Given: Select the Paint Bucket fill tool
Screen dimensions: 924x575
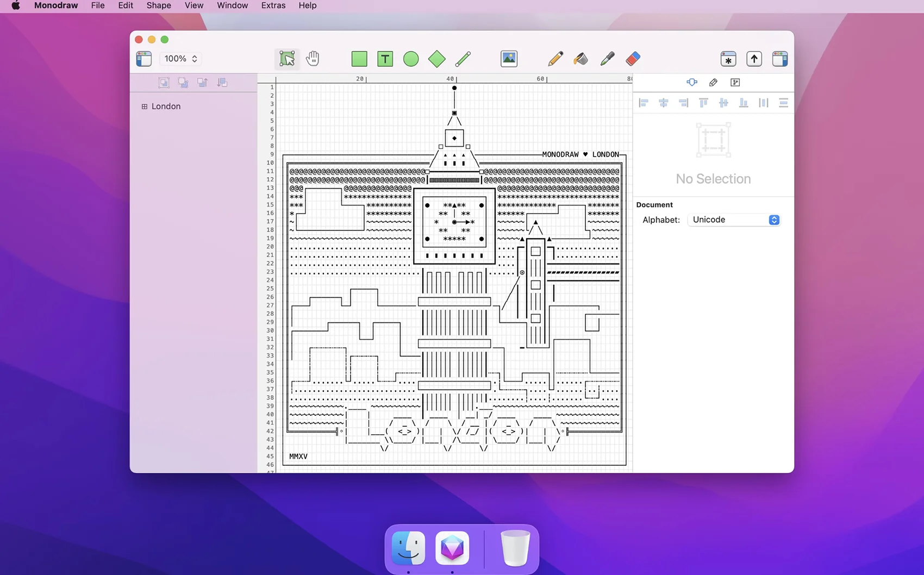Looking at the screenshot, I should 580,59.
